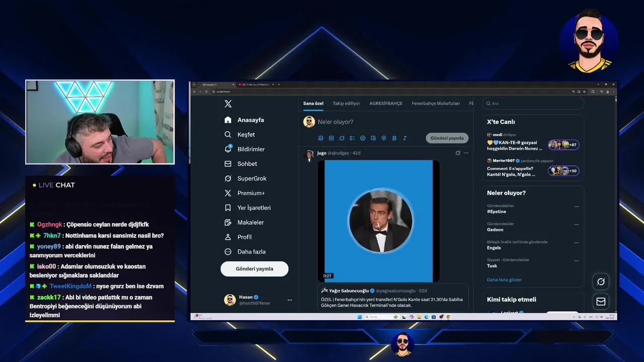Open Premium+ in the sidebar
The height and width of the screenshot is (362, 644).
[245, 193]
